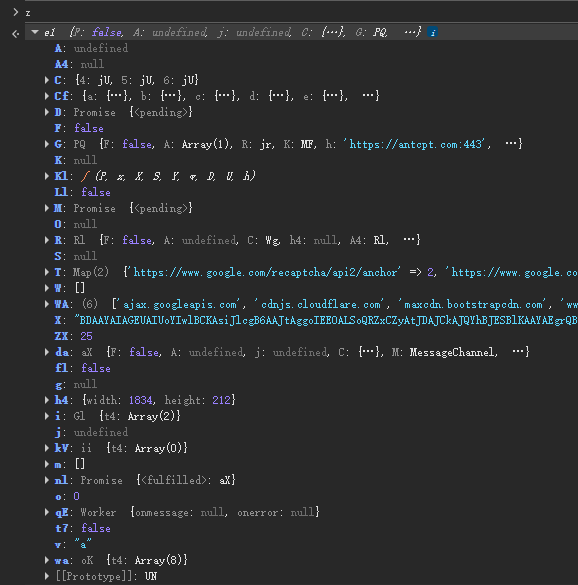Click MessageChannel in the da row
Viewport: 578px width, 585px height.
coord(452,353)
